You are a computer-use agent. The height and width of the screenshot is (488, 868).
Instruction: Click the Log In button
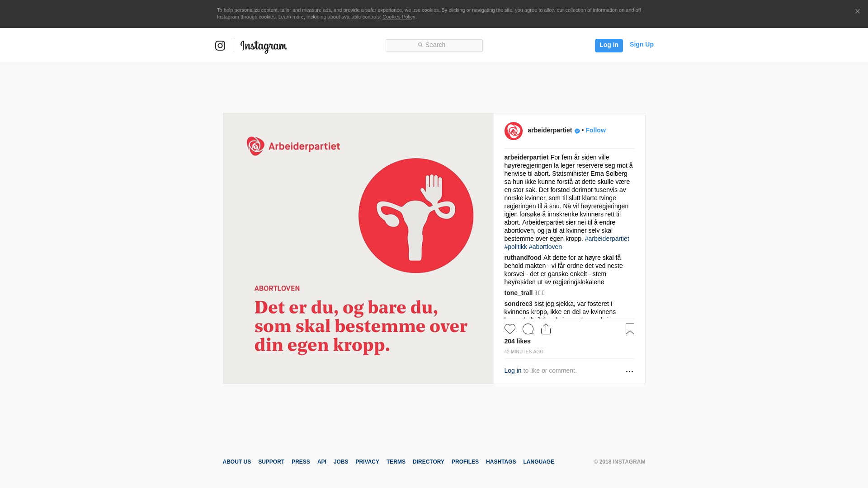coord(609,45)
